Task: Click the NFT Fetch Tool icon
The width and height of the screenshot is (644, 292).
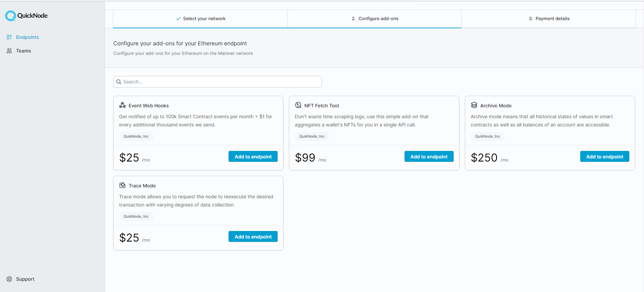Action: click(298, 105)
